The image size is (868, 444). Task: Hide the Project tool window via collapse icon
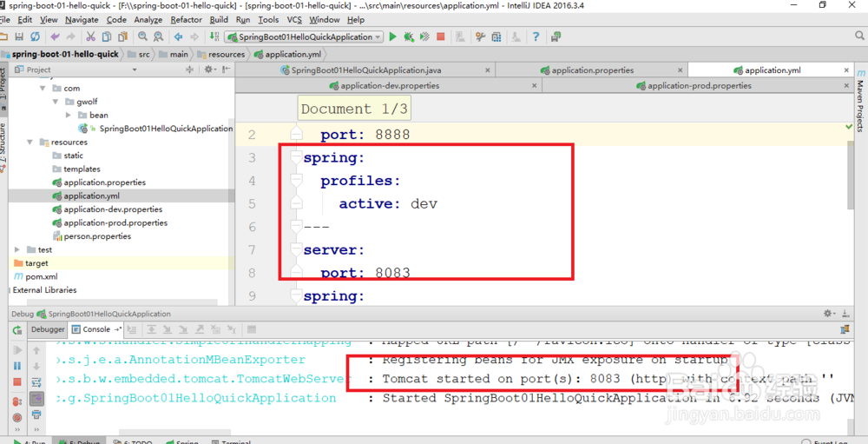226,70
